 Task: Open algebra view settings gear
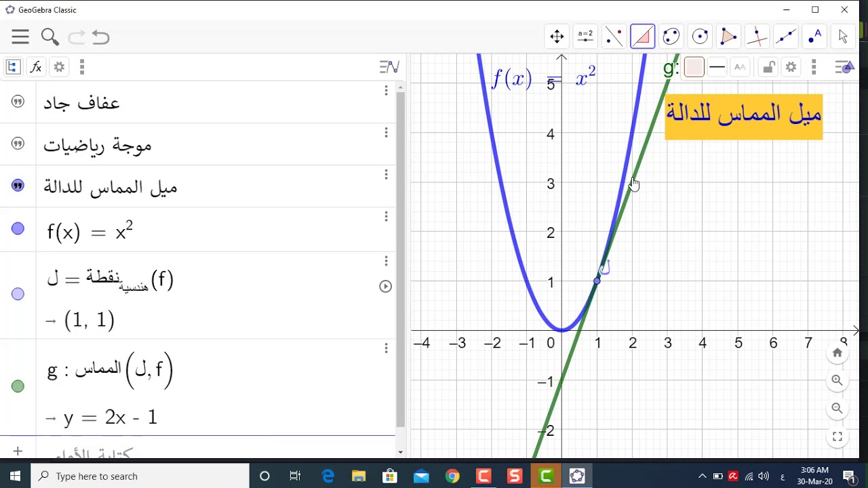point(59,66)
